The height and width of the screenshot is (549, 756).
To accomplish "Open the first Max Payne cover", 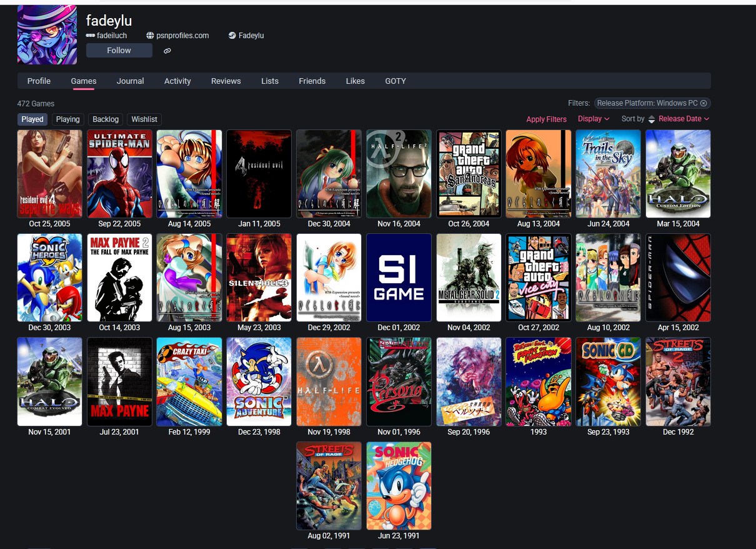I will tap(119, 382).
